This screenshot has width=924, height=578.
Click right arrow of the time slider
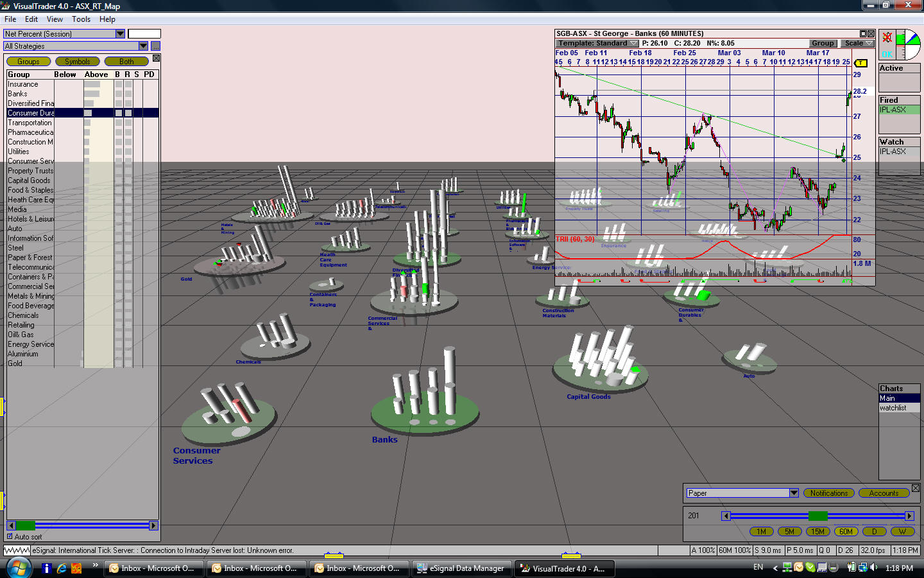point(909,516)
